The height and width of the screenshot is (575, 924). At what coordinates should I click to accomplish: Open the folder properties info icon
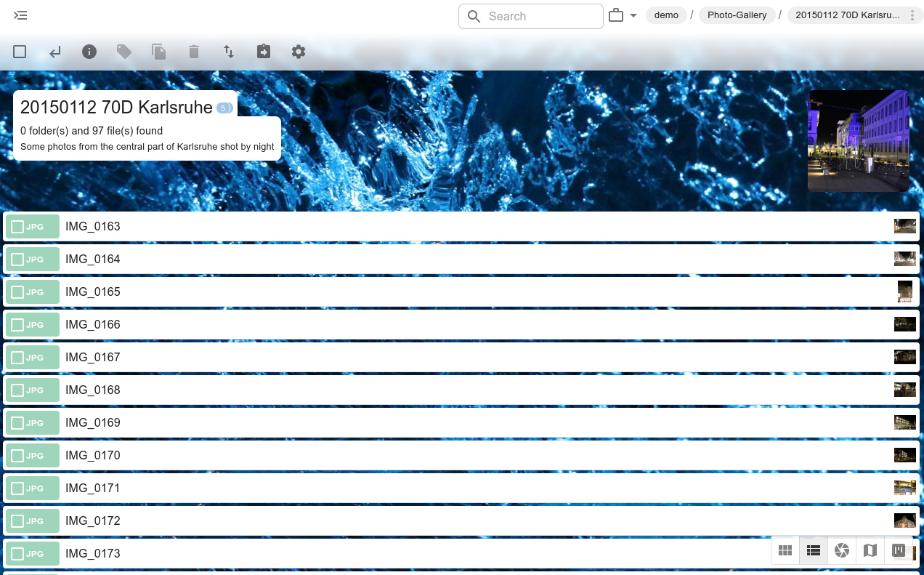tap(89, 52)
